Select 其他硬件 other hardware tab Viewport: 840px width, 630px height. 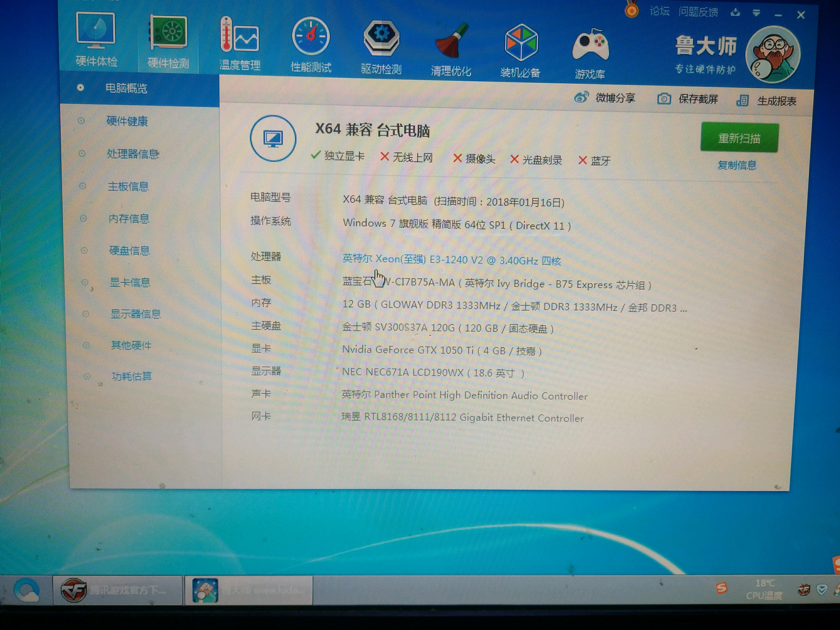click(x=131, y=345)
